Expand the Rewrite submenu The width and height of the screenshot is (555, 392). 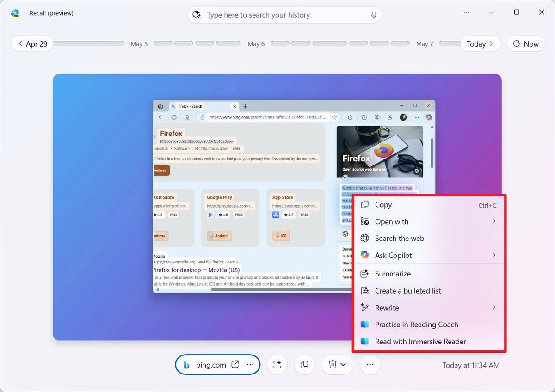[x=493, y=307]
